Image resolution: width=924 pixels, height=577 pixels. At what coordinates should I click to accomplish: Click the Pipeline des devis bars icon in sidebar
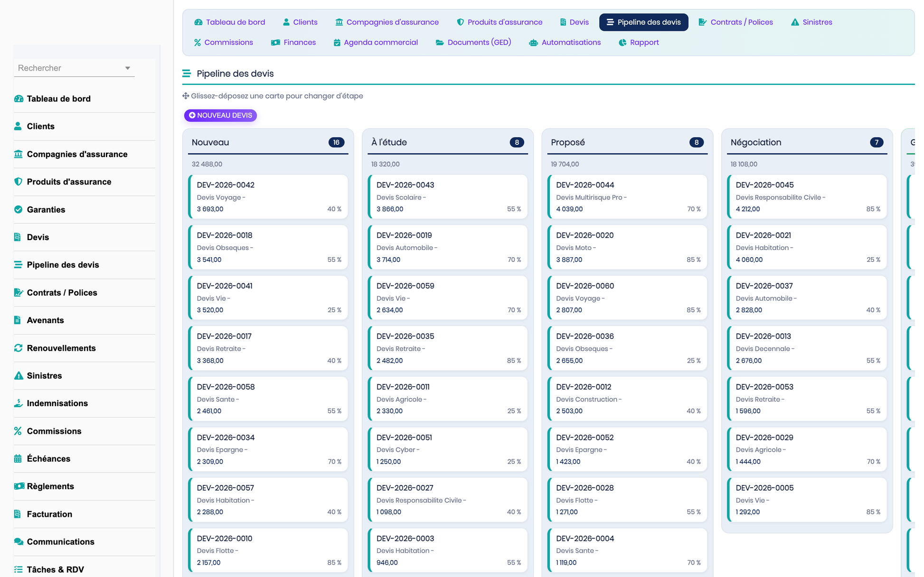18,265
